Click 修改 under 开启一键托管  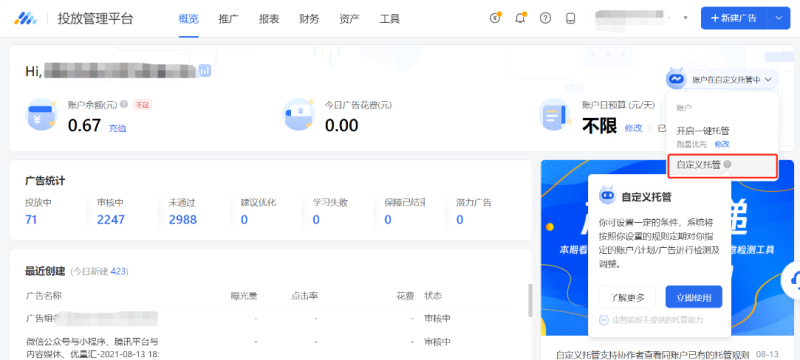(x=722, y=144)
